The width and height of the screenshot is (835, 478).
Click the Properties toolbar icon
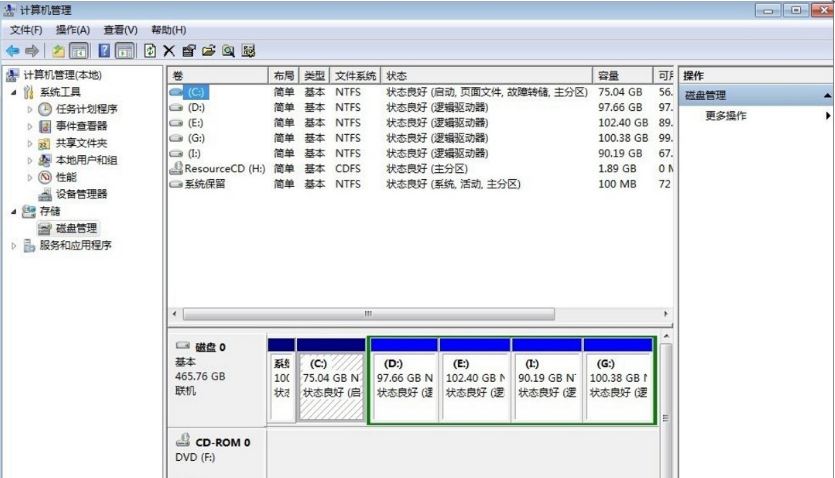click(x=189, y=50)
